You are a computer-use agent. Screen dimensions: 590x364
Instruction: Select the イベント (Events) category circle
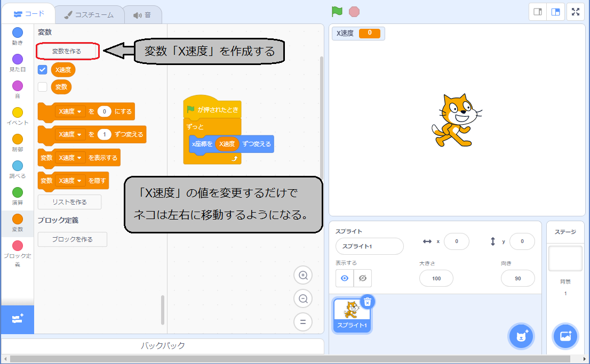pos(17,112)
